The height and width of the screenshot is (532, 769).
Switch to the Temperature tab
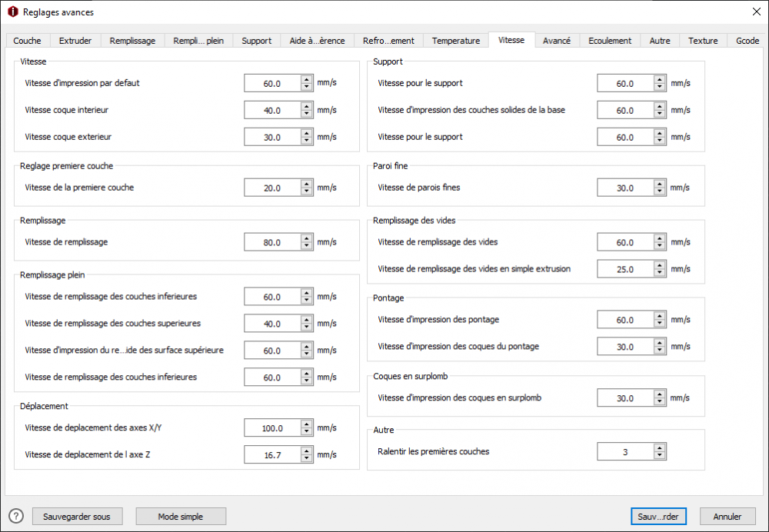[x=455, y=41]
